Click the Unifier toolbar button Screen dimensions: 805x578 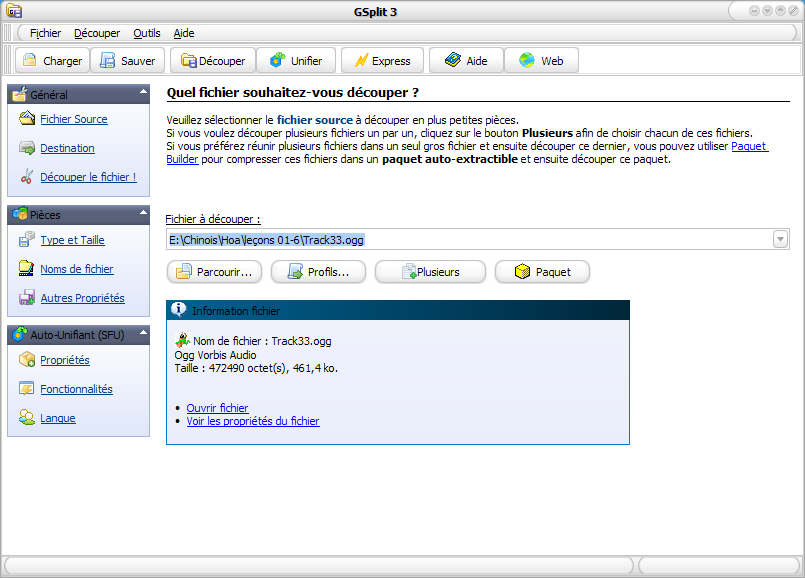tap(296, 61)
